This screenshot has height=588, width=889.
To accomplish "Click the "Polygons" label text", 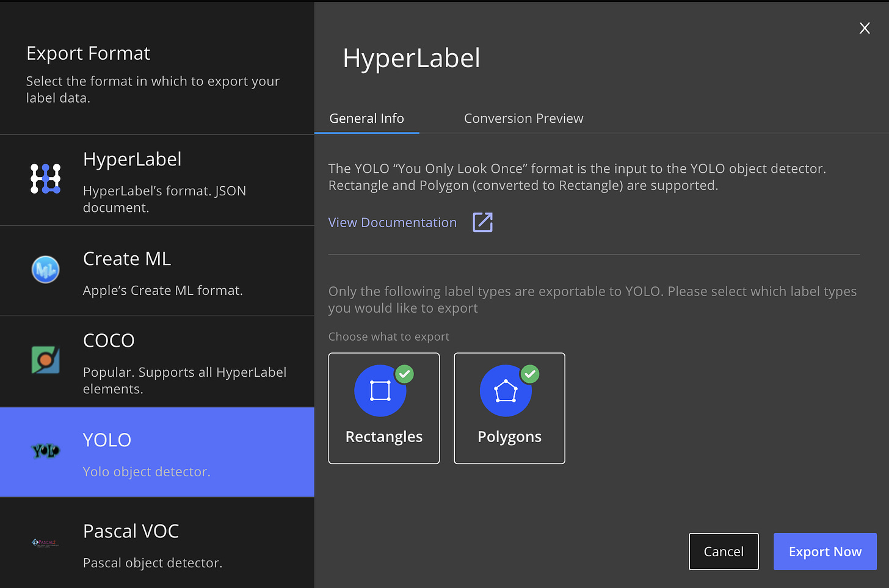I will (509, 437).
